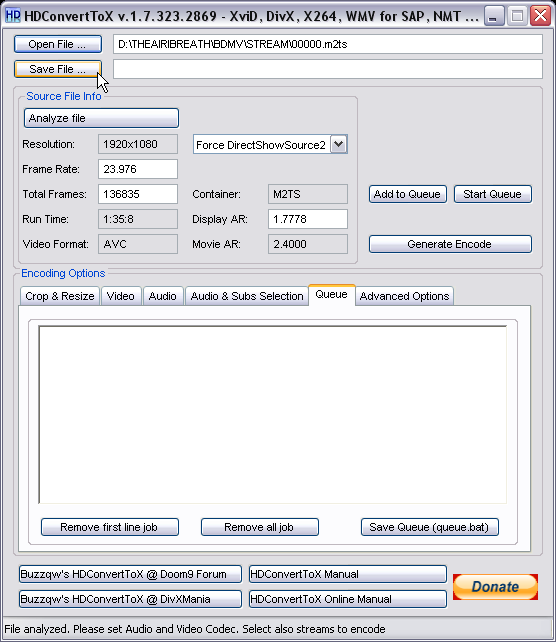Click the Movie AR value 2.4000
This screenshot has width=556, height=642.
pyautogui.click(x=308, y=244)
